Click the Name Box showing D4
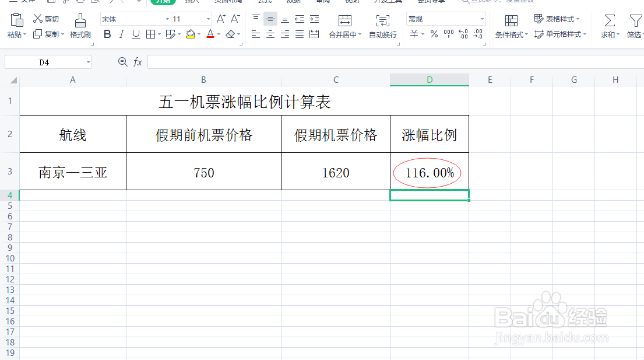 pos(44,61)
